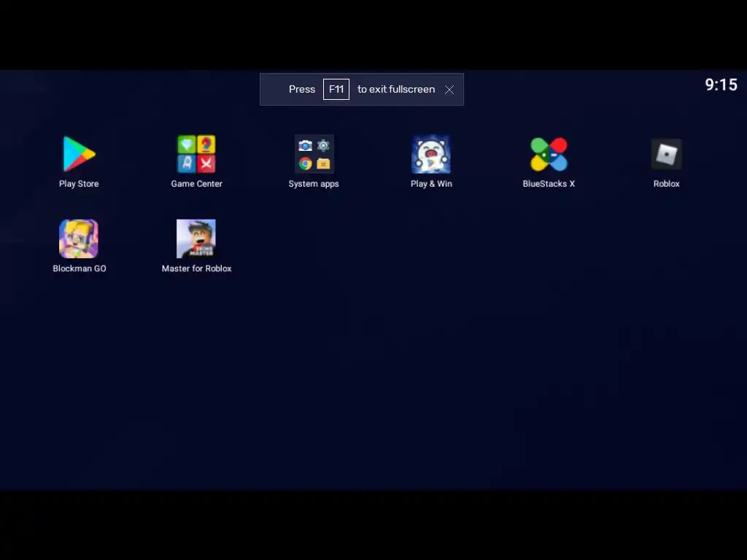Click the 9:15 clock display
Viewport: 747px width, 560px height.
point(721,85)
